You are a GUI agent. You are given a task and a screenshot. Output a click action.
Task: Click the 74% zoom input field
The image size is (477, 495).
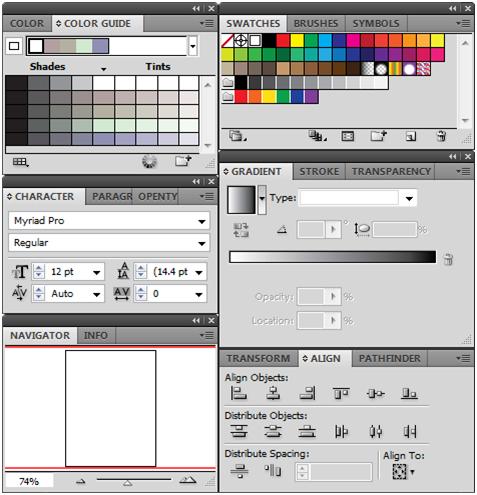tap(29, 481)
